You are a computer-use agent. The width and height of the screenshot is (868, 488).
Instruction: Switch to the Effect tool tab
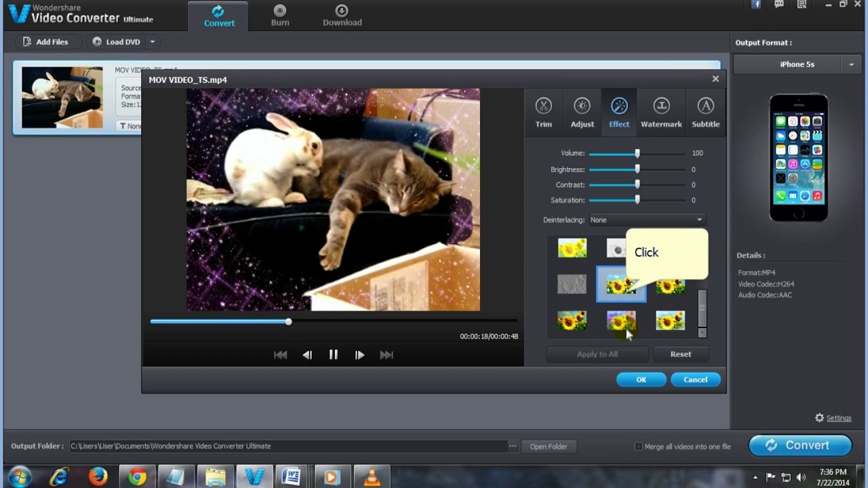point(619,113)
